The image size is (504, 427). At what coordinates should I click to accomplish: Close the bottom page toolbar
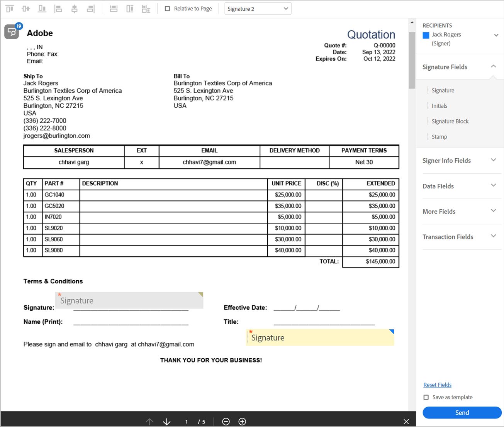(x=406, y=422)
